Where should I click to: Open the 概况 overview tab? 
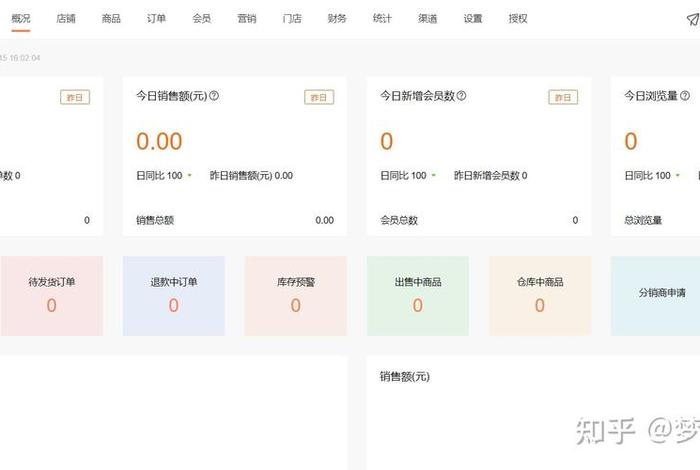pos(21,18)
